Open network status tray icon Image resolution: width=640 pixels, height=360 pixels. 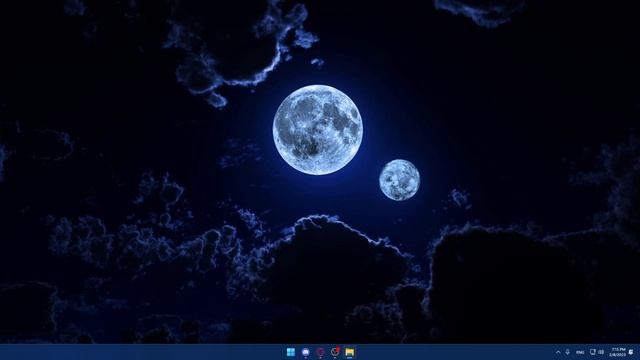[x=593, y=352]
